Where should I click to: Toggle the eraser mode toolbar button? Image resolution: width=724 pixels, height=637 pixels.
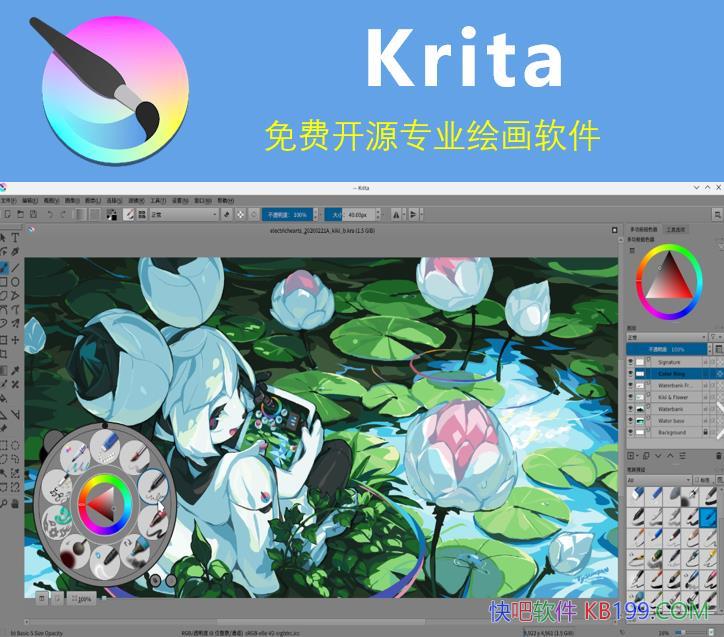[x=227, y=214]
